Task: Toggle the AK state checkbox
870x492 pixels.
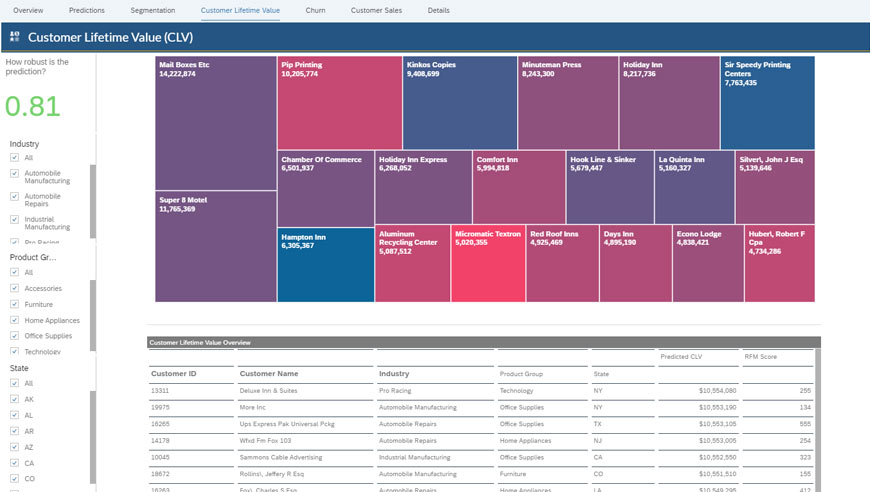Action: pos(15,399)
